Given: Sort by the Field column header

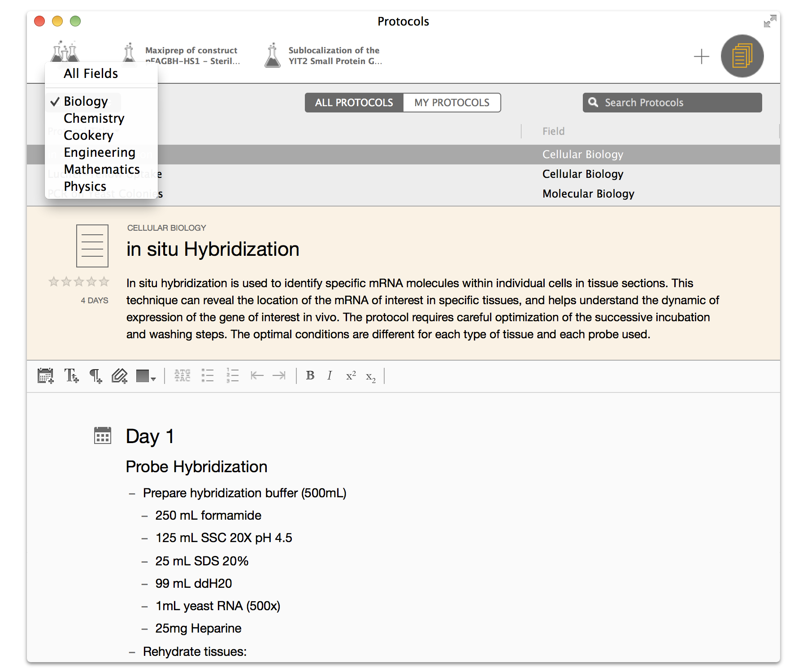Looking at the screenshot, I should 553,131.
